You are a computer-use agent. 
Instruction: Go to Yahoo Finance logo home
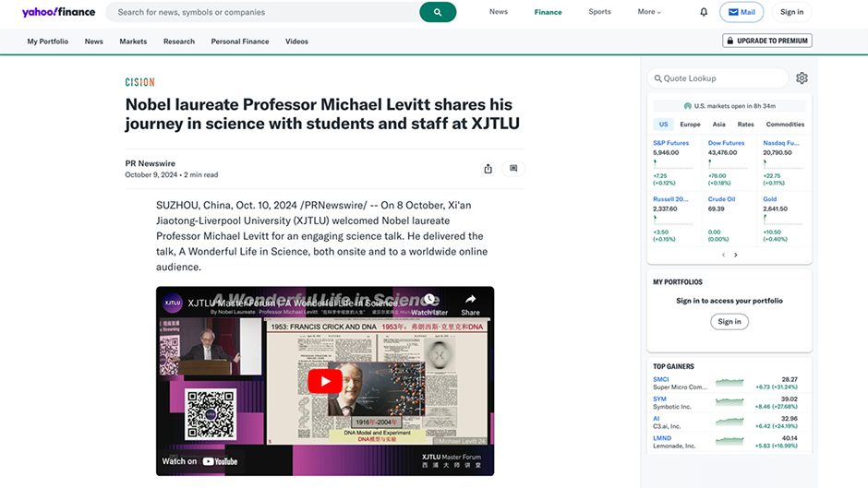(x=59, y=12)
